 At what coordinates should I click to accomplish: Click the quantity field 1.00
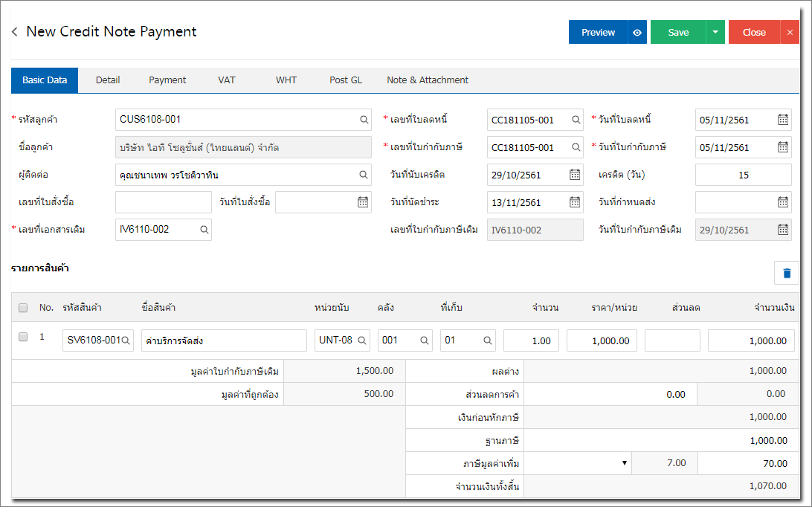(531, 340)
